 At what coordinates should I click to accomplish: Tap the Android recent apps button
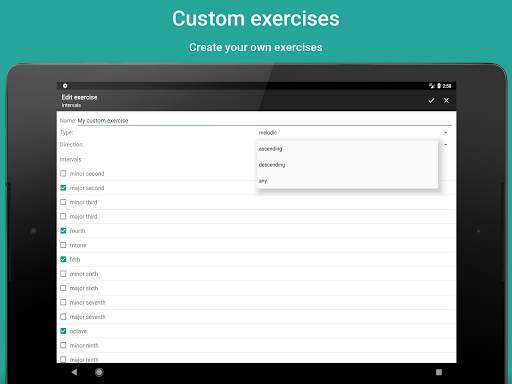click(439, 372)
